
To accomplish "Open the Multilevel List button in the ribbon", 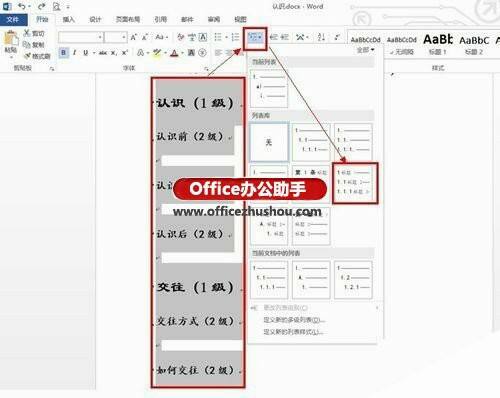I will click(255, 38).
